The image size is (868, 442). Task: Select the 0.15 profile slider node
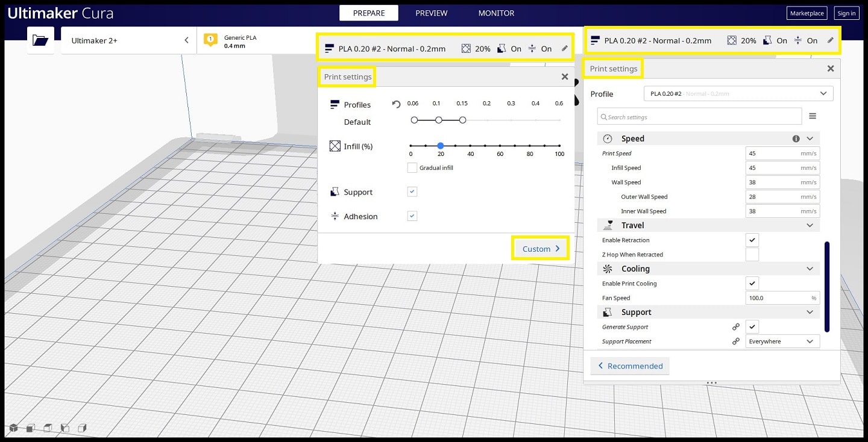[462, 120]
